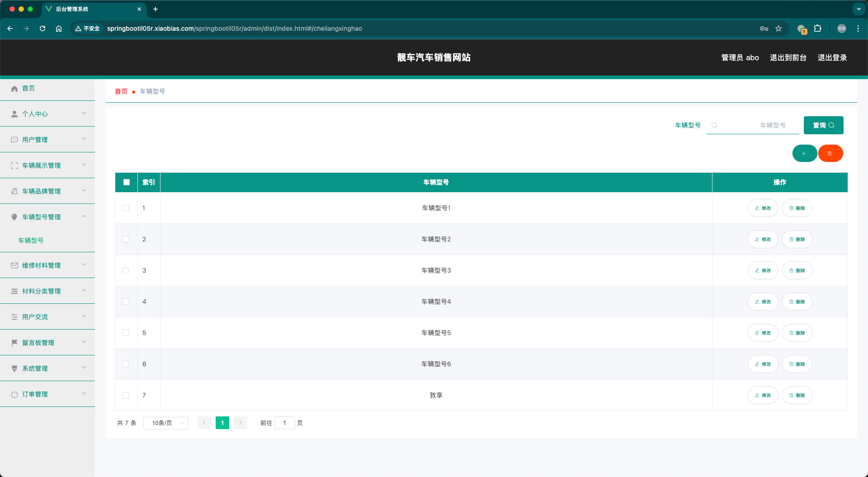Check the box for row 车辆型号6
The image size is (868, 477).
(x=126, y=364)
